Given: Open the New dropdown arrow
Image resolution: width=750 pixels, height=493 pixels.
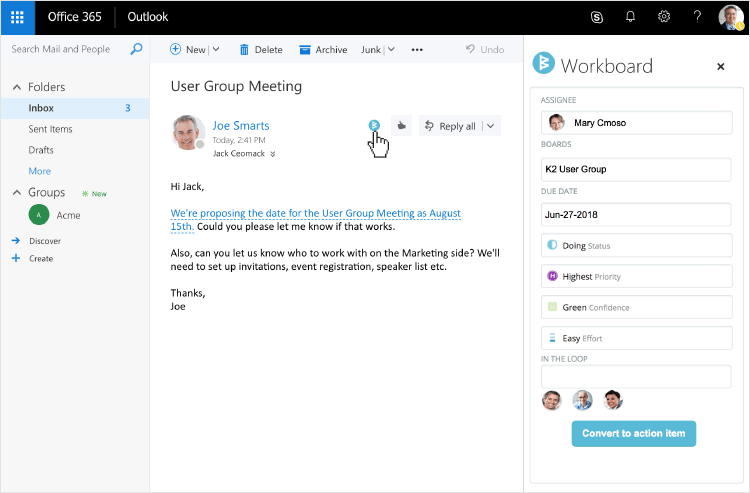Looking at the screenshot, I should pyautogui.click(x=216, y=49).
